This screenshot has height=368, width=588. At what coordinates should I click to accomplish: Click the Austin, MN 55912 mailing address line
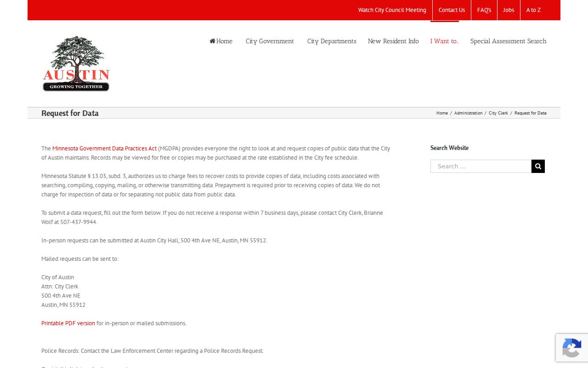click(x=63, y=305)
